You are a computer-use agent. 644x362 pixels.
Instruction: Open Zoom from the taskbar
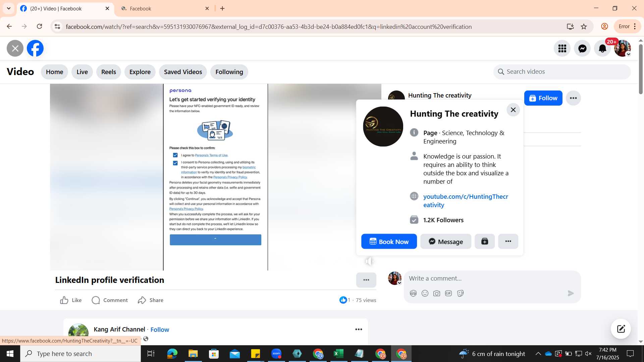[276, 354]
